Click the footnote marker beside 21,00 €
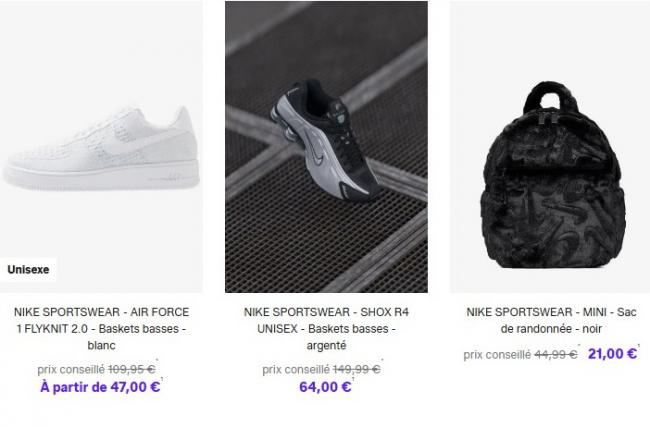The width and height of the screenshot is (650, 427). (x=639, y=345)
